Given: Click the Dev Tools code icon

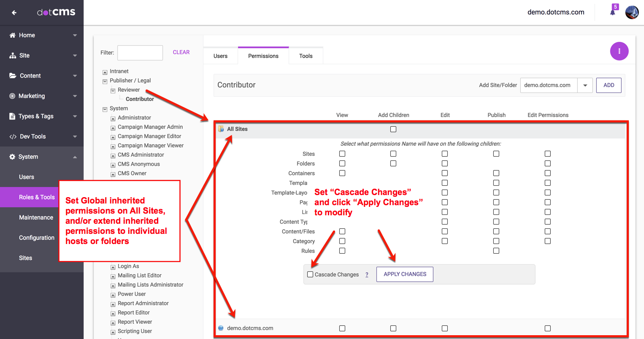Looking at the screenshot, I should coord(13,137).
